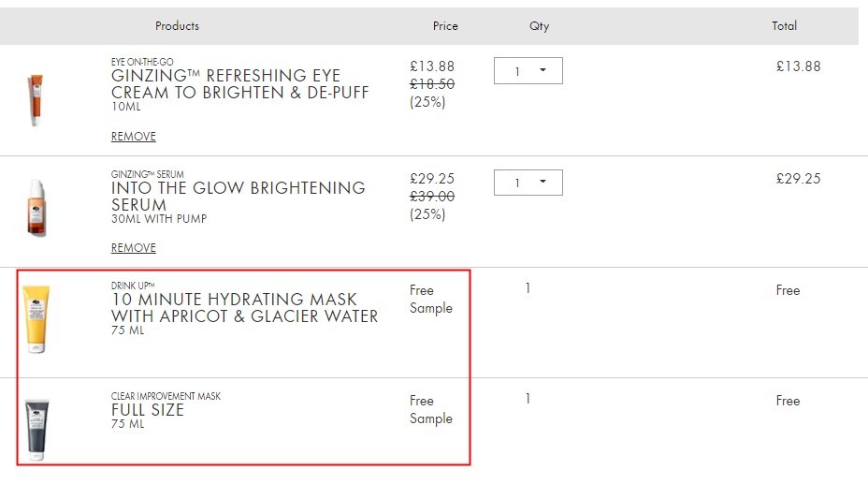
Task: Click the yellow Drink Up mask thumbnail
Action: [x=36, y=319]
